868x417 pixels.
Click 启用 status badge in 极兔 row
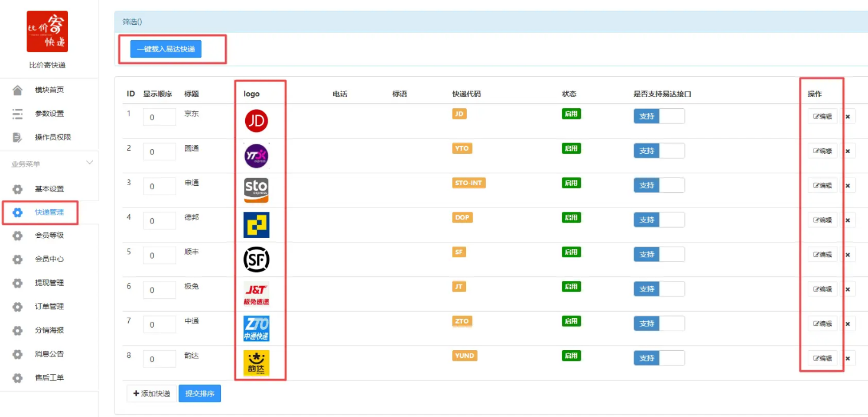tap(571, 286)
